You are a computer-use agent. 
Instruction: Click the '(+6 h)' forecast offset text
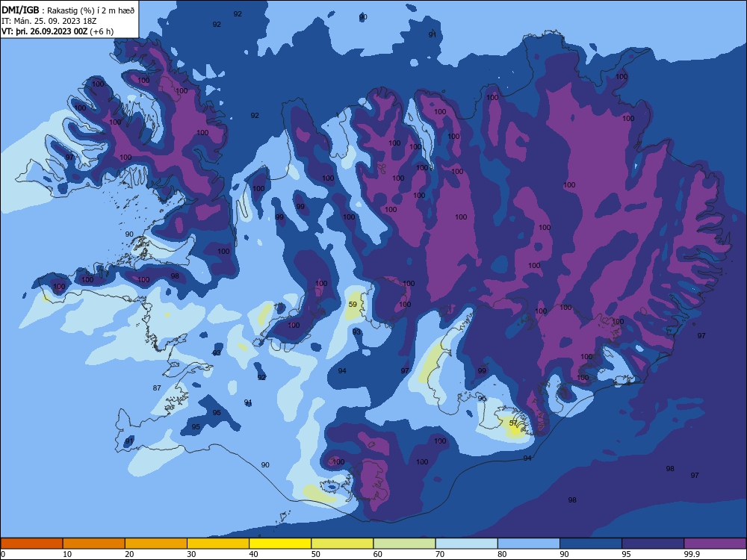click(102, 31)
